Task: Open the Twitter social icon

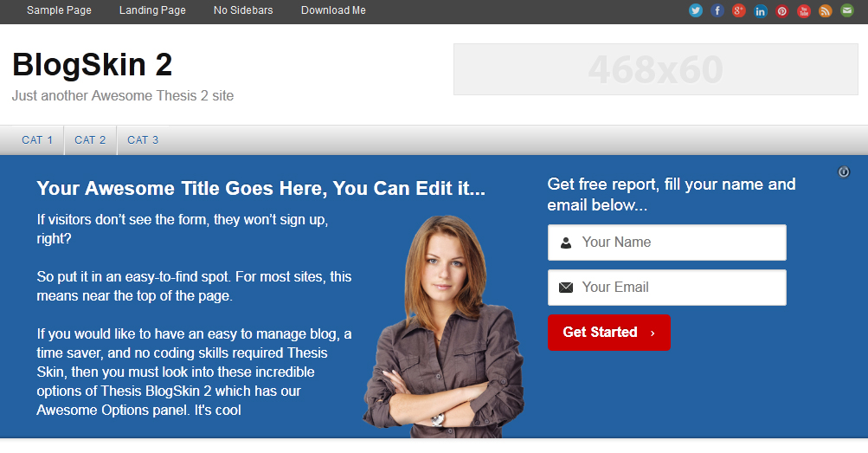Action: [x=695, y=10]
